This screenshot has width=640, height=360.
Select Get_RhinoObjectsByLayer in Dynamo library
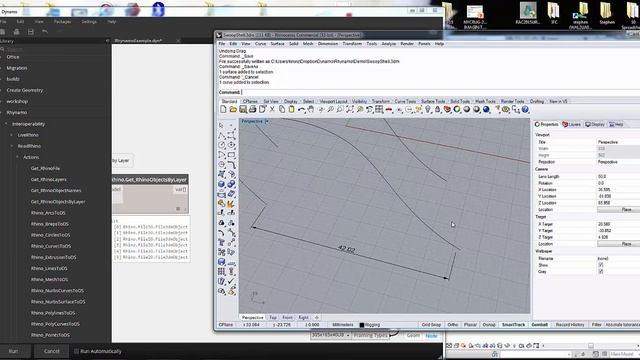pyautogui.click(x=58, y=202)
